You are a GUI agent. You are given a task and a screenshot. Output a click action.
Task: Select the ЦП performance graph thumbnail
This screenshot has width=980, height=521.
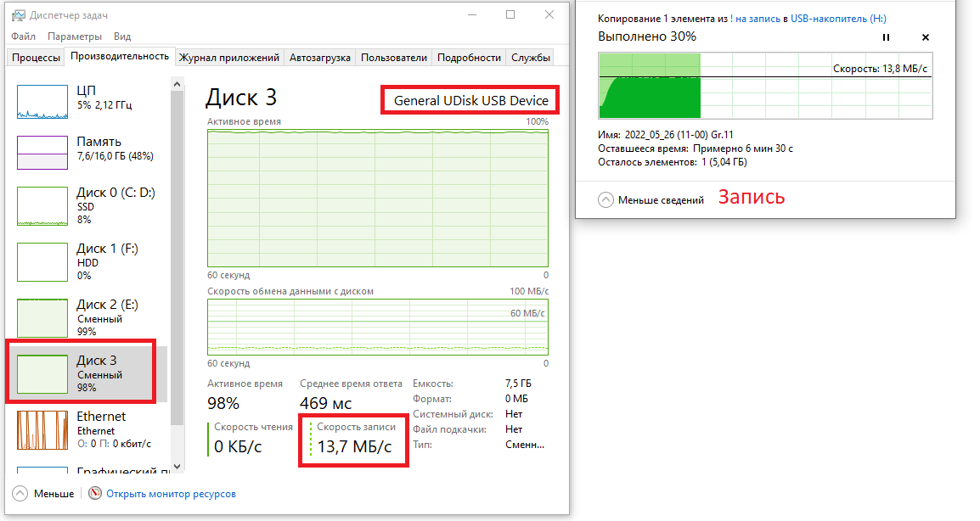(x=42, y=102)
